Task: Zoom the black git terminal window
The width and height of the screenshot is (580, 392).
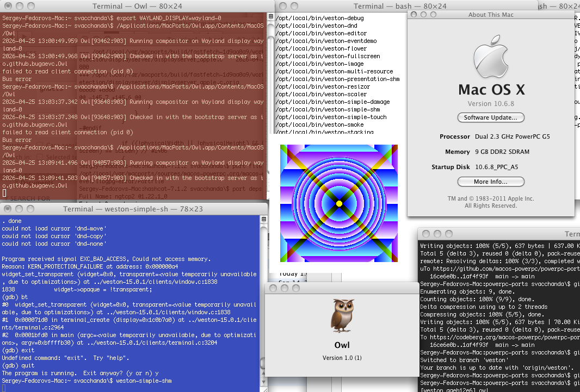Action: tap(449, 234)
